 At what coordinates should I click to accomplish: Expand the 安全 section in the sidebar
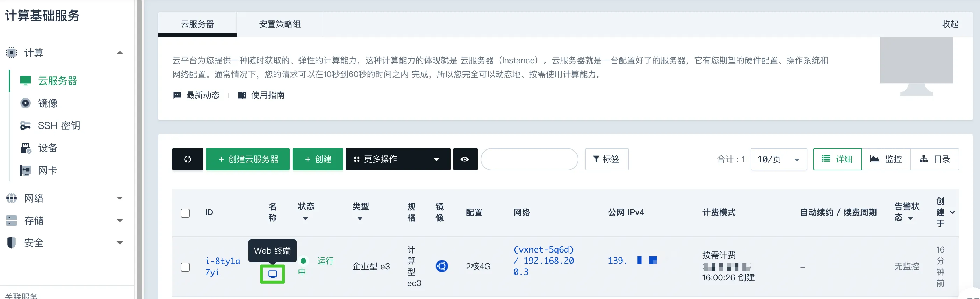coord(120,243)
